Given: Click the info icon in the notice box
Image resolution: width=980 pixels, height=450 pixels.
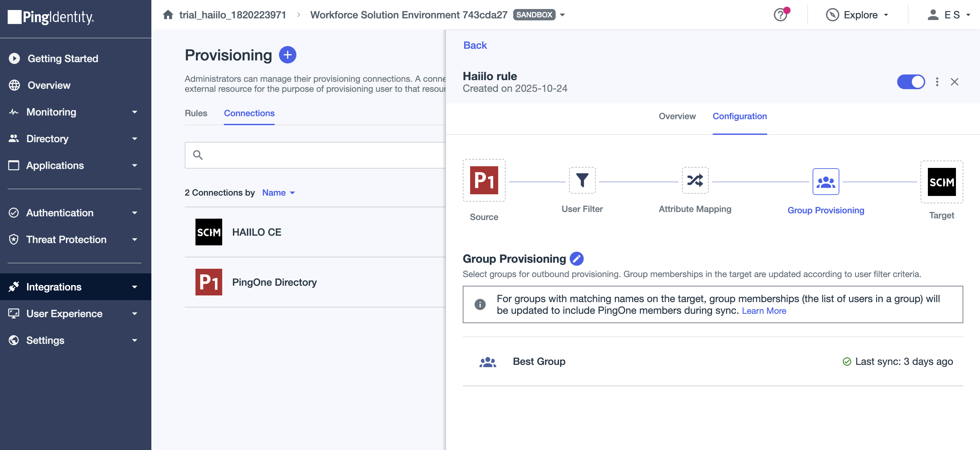Looking at the screenshot, I should click(x=480, y=304).
